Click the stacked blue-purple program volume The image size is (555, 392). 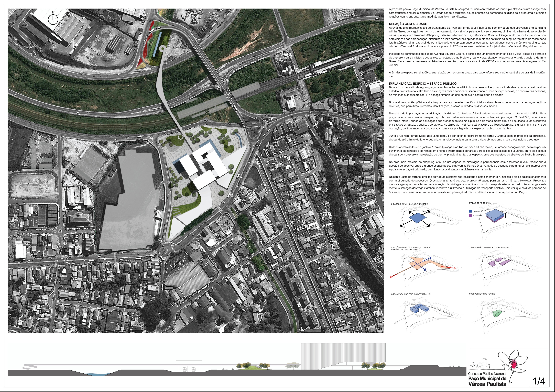[495, 216]
